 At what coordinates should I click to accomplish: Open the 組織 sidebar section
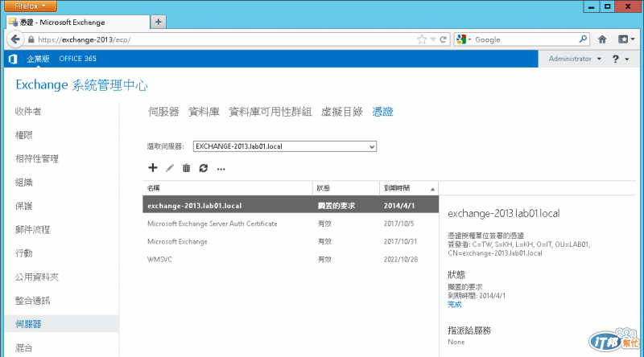click(24, 183)
